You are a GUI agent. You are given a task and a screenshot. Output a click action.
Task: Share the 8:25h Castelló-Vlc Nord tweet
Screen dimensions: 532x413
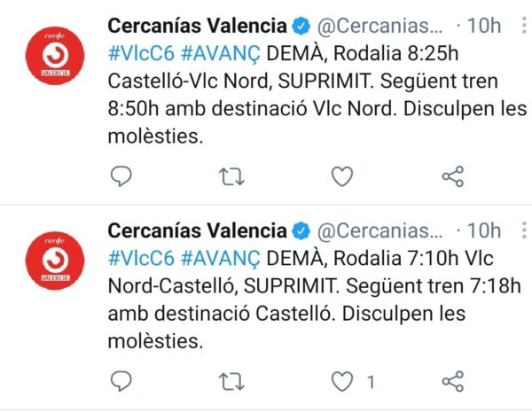coord(452,176)
